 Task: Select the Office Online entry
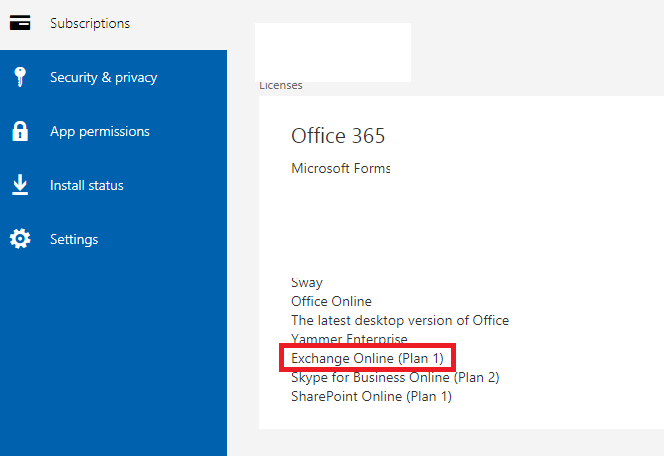coord(331,301)
